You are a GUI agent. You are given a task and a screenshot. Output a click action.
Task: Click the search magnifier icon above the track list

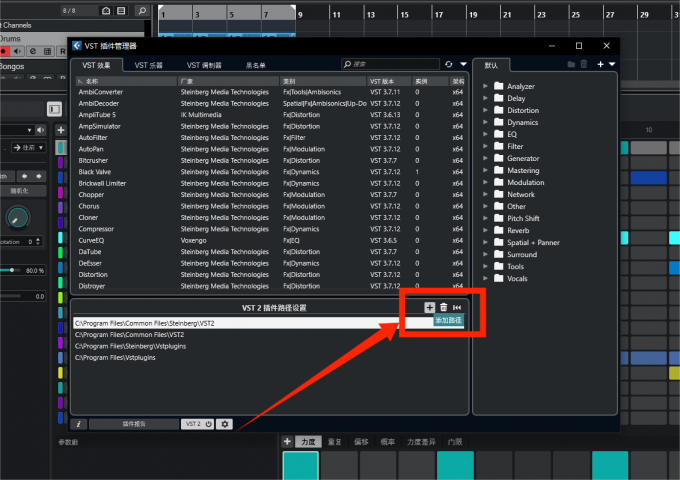coord(142,10)
